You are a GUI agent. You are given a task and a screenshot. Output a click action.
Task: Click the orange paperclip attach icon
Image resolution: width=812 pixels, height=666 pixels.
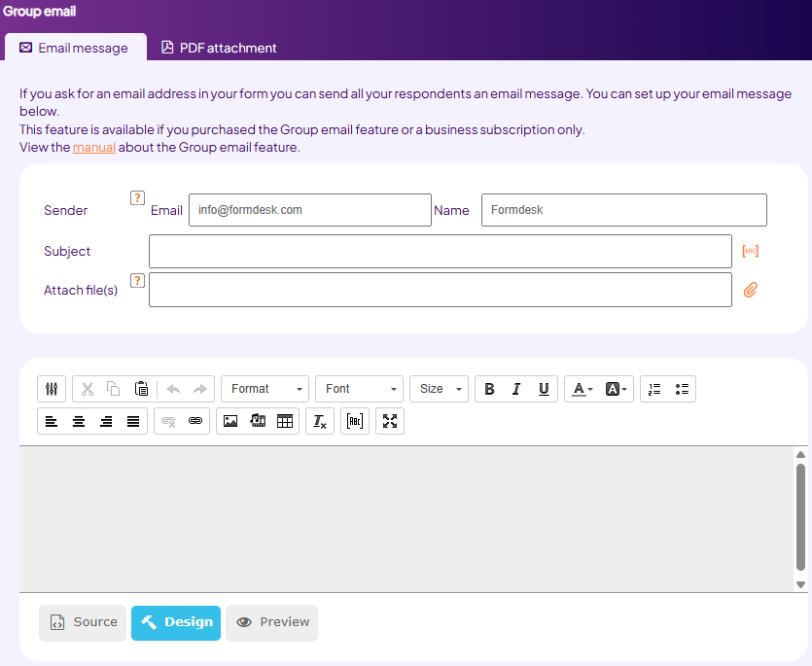[x=751, y=290]
